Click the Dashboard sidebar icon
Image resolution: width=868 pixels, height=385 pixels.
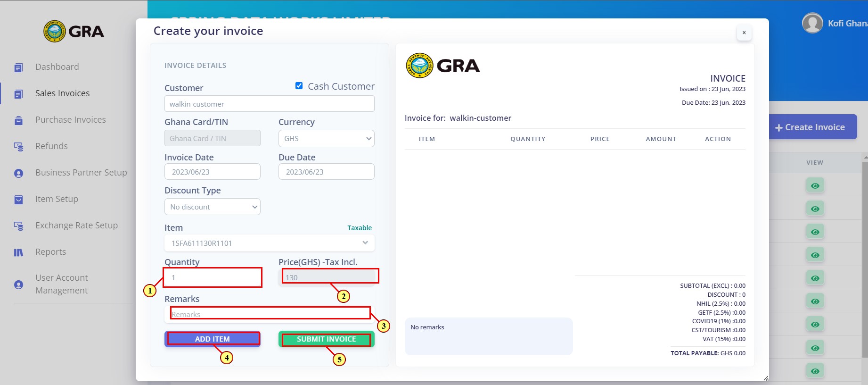point(18,67)
